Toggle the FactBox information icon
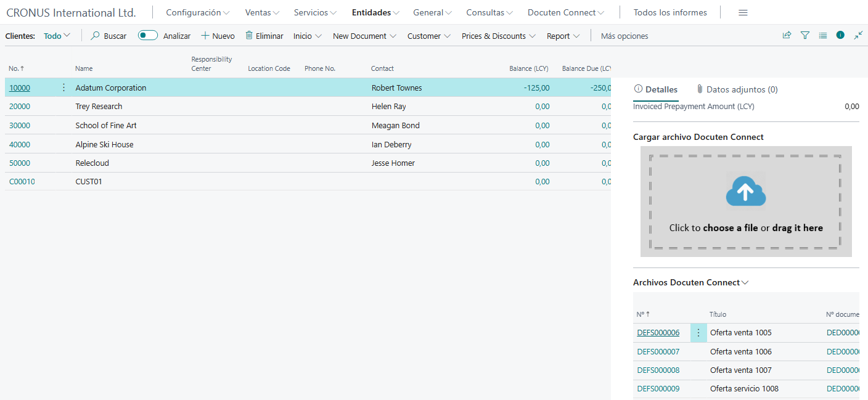Image resolution: width=868 pixels, height=400 pixels. tap(840, 36)
